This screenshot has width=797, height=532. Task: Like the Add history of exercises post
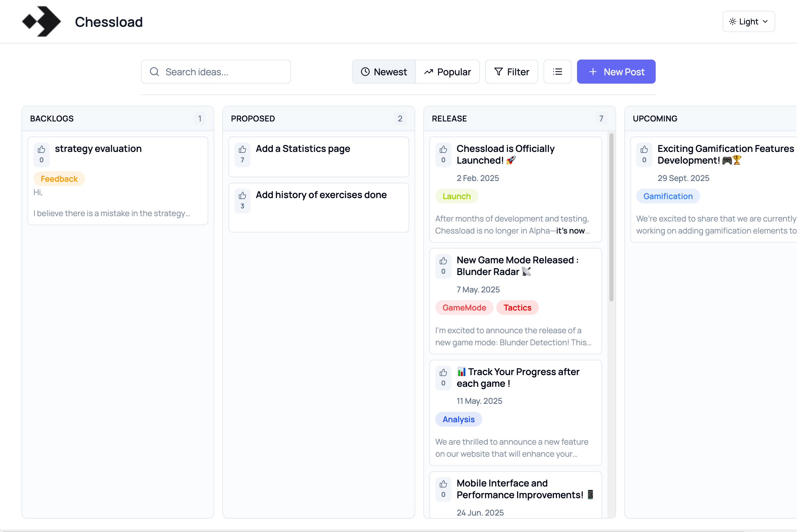[242, 200]
